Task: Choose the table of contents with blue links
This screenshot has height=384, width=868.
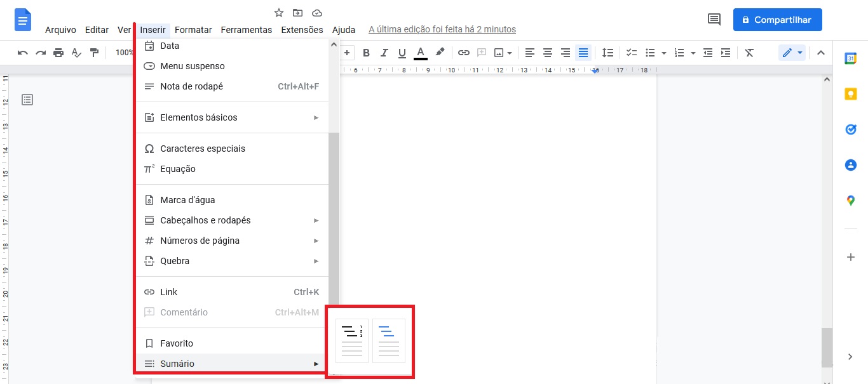Action: (x=389, y=341)
